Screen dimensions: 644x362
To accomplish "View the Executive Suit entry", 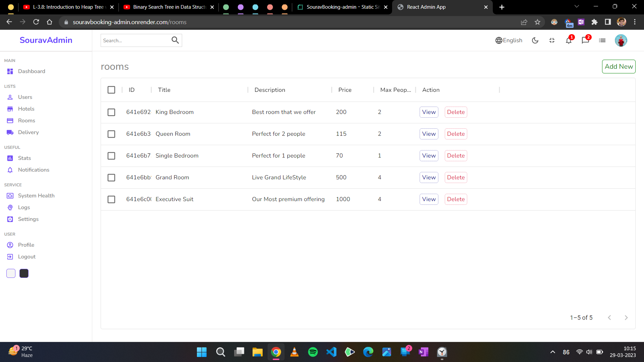I will tap(429, 199).
